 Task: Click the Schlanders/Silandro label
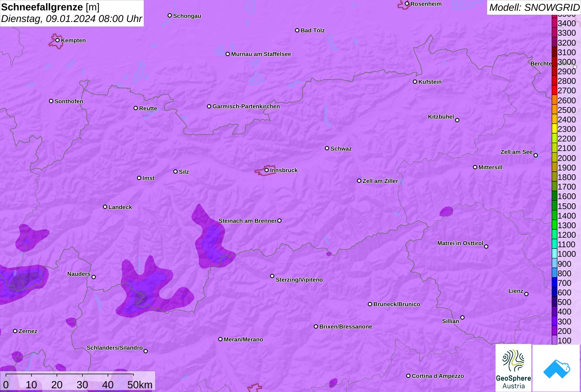115,348
